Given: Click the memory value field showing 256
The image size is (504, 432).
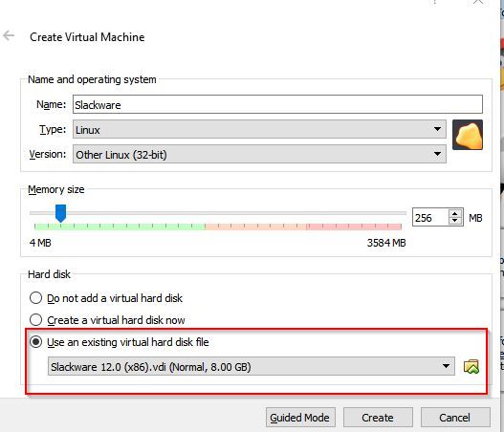Looking at the screenshot, I should coord(430,218).
